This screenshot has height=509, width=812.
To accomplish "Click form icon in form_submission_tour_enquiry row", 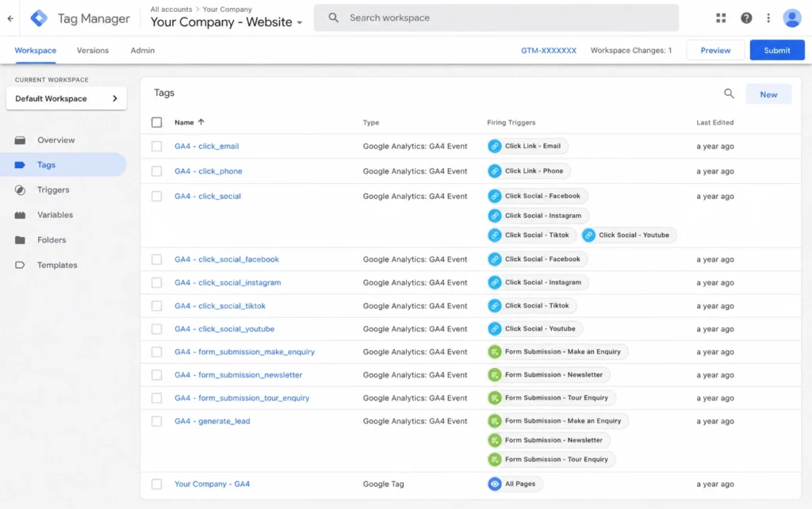I will 495,398.
